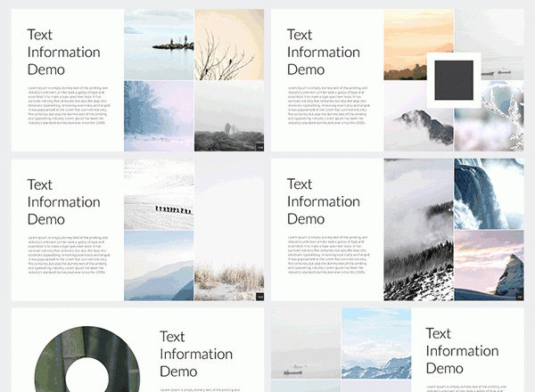Click the frosted plant close-up photo

pyautogui.click(x=504, y=116)
